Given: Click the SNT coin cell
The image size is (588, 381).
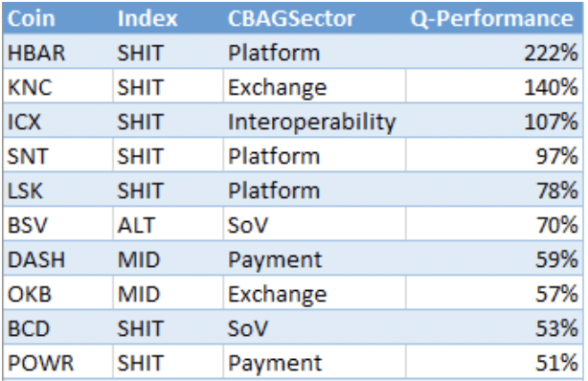Looking at the screenshot, I should coord(57,155).
